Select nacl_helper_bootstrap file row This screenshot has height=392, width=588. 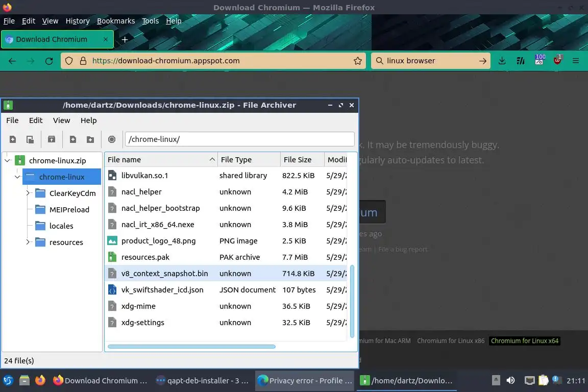pyautogui.click(x=227, y=208)
